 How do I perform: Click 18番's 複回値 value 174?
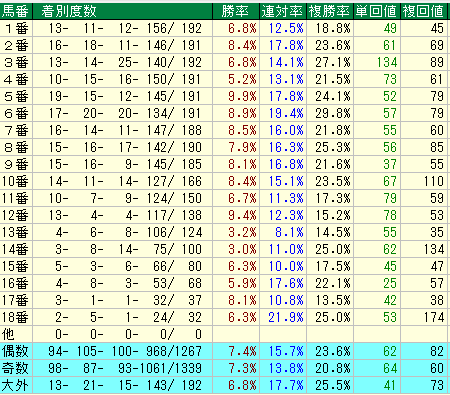click(x=434, y=317)
